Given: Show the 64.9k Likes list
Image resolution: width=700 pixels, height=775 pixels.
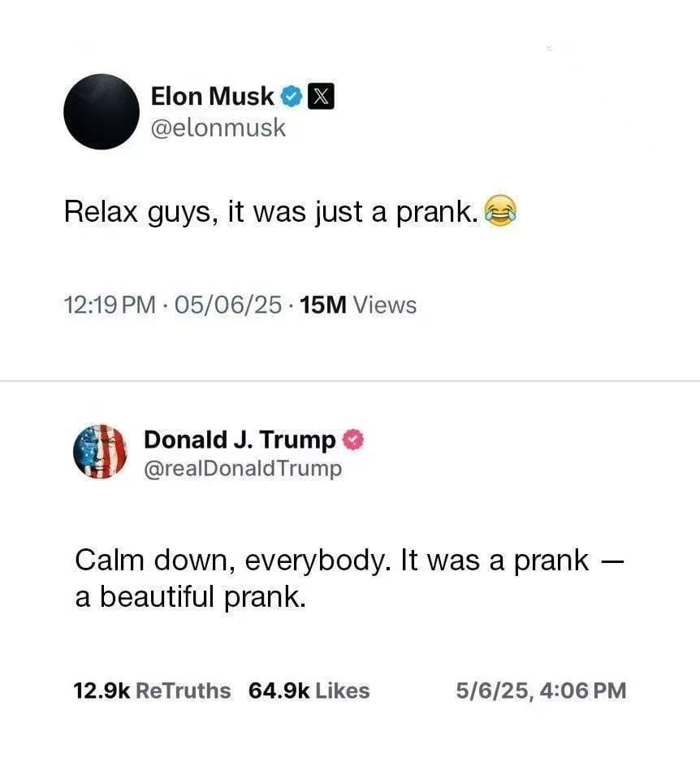Looking at the screenshot, I should (x=309, y=691).
